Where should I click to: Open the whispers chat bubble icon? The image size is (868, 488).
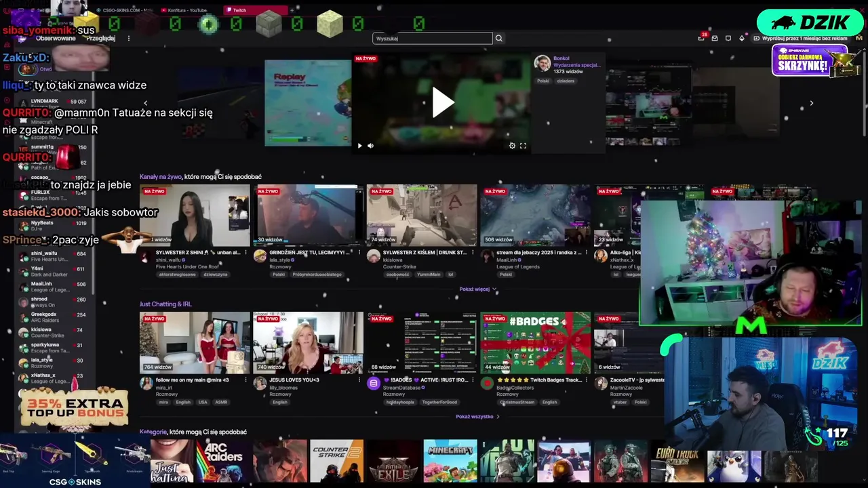point(728,39)
